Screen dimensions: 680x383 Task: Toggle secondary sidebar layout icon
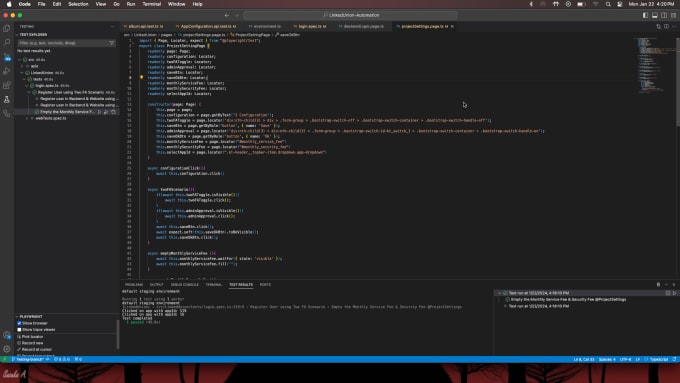(x=664, y=15)
